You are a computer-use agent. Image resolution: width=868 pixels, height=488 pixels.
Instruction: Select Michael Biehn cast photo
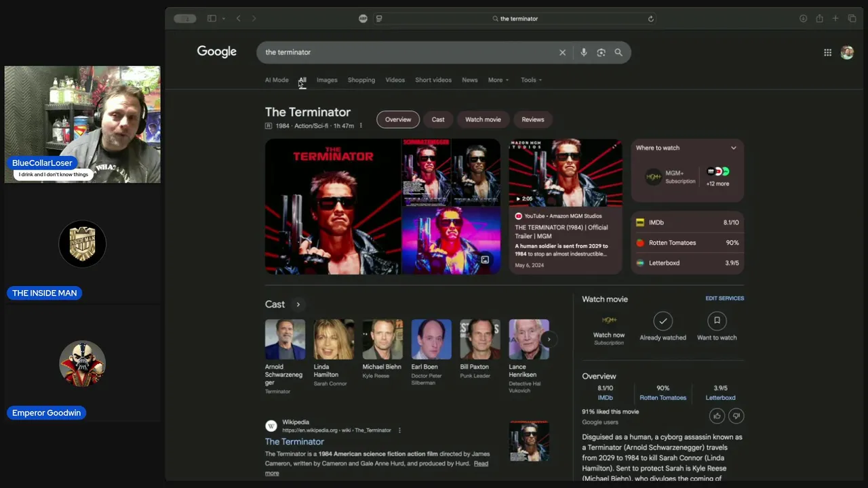(382, 340)
